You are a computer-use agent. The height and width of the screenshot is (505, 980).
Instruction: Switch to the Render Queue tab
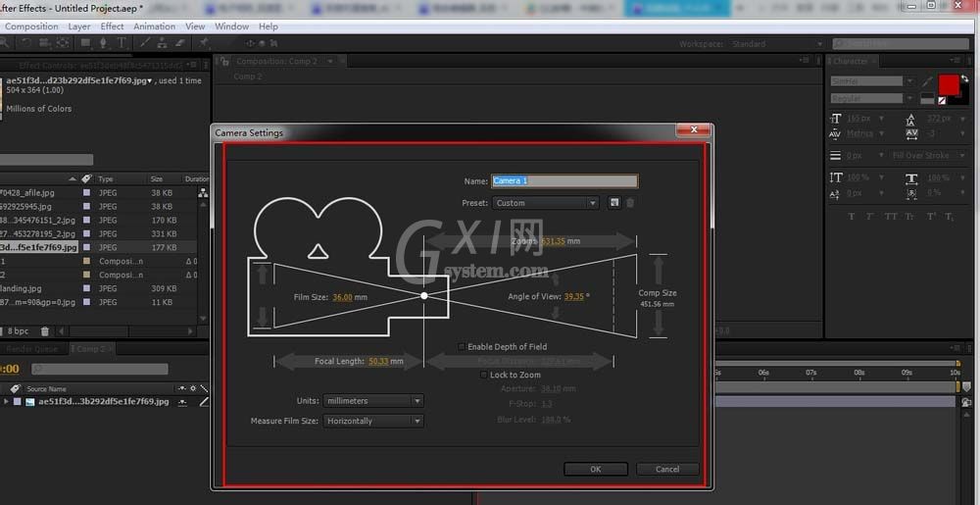point(32,349)
